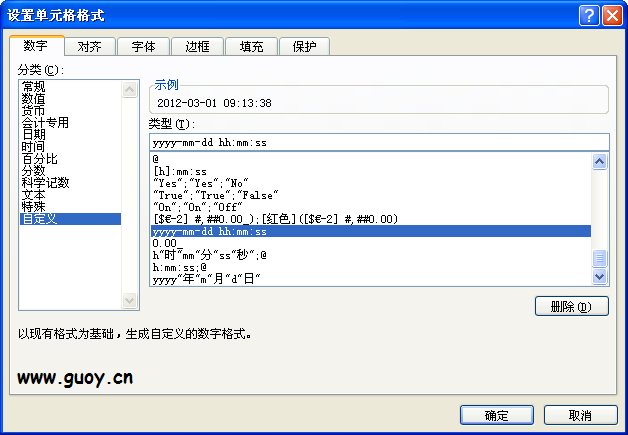The height and width of the screenshot is (435, 628).
Task: Select the 常规 category
Action: 70,87
